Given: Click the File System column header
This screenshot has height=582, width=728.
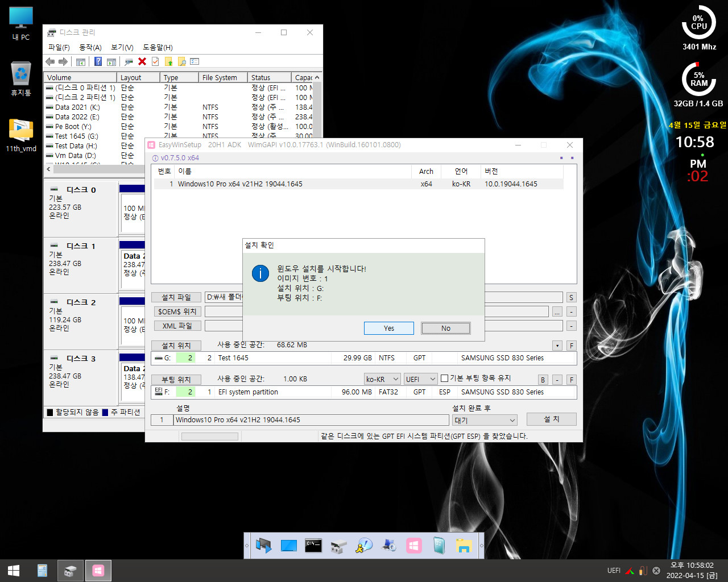Looking at the screenshot, I should (223, 77).
